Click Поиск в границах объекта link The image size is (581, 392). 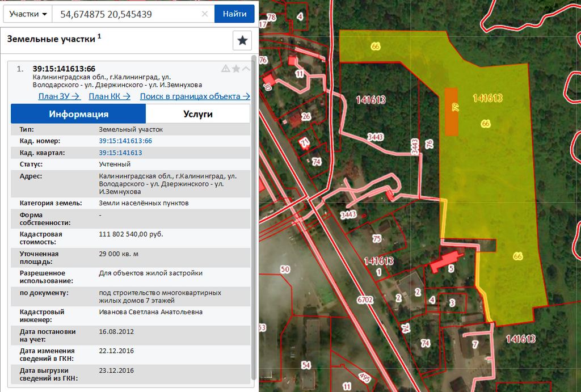point(195,96)
